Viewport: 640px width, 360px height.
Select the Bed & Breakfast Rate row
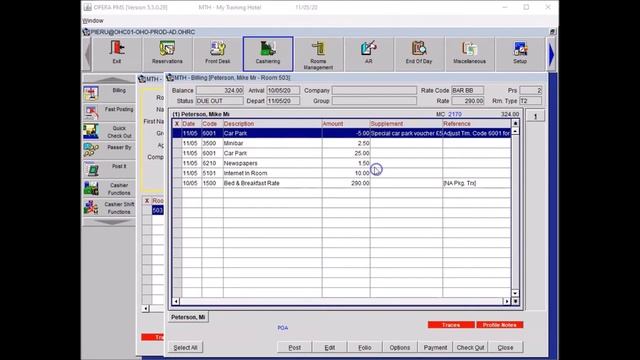341,183
